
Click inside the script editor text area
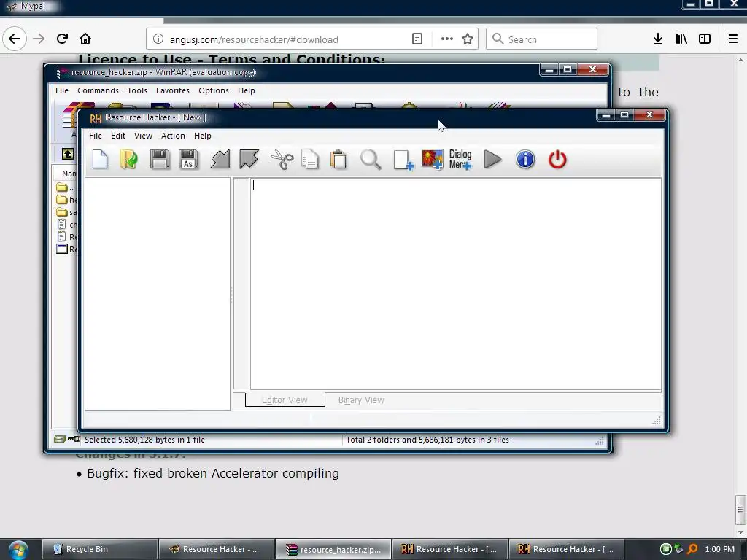tap(455, 284)
